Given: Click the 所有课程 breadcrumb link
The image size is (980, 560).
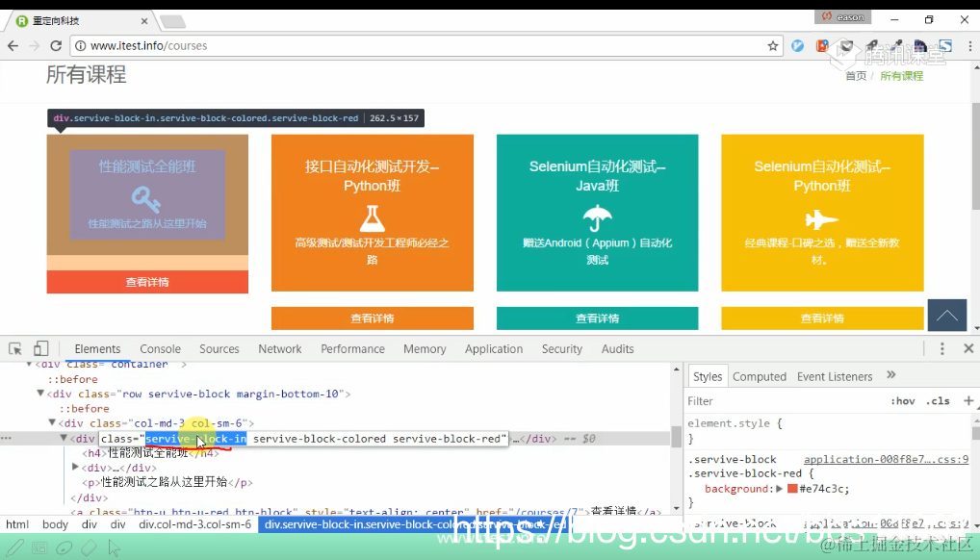Looking at the screenshot, I should tap(901, 76).
